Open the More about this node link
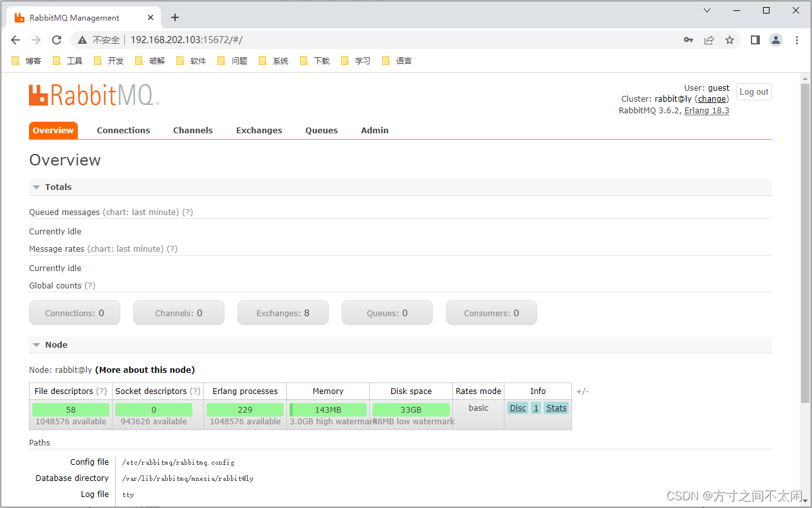812x508 pixels. [145, 370]
